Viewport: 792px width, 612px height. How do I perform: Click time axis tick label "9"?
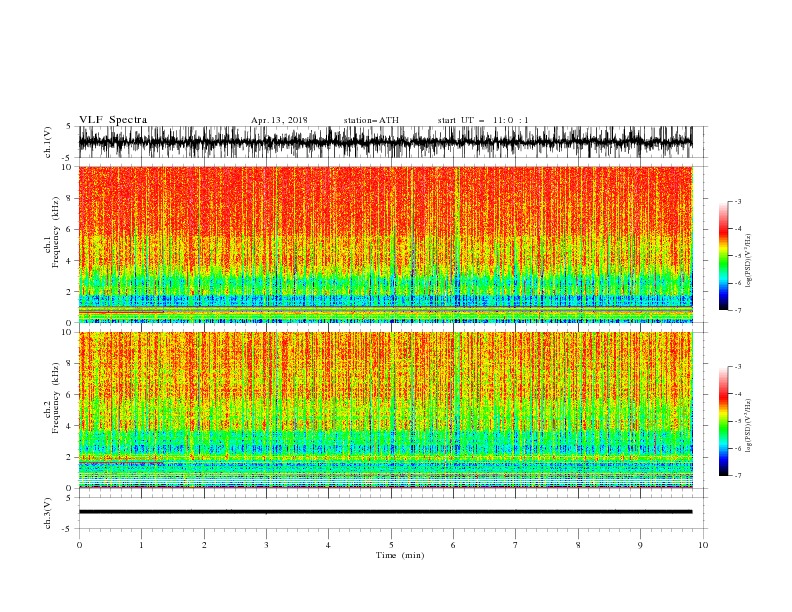click(x=640, y=545)
